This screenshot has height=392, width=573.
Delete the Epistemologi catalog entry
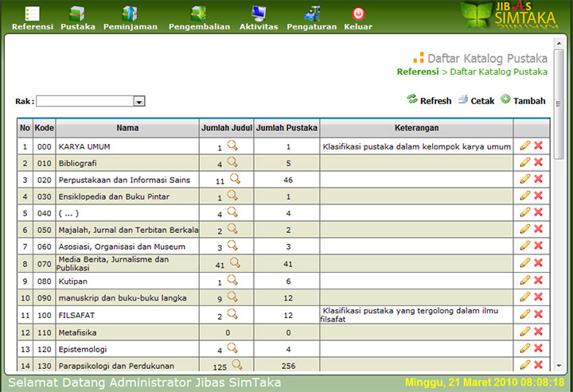(538, 348)
